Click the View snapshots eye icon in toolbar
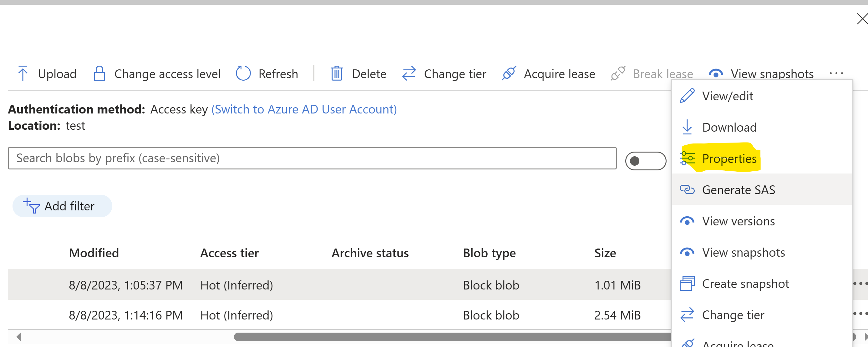The height and width of the screenshot is (347, 868). 716,73
